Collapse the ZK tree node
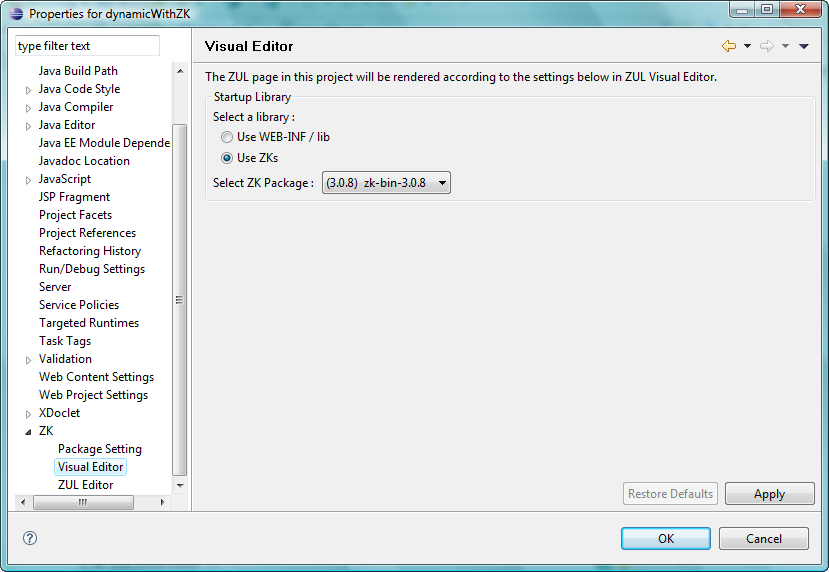This screenshot has width=829, height=572. [x=29, y=432]
